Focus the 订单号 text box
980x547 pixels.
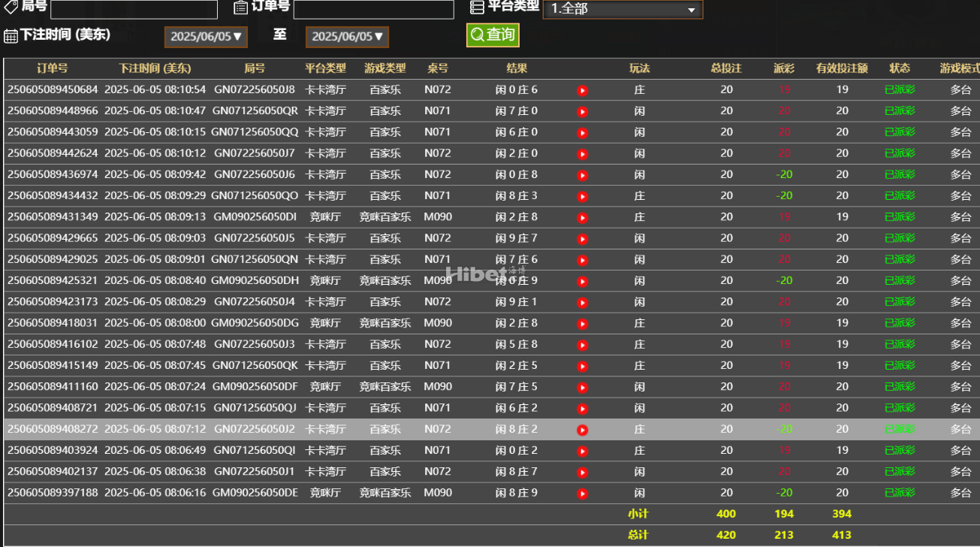pyautogui.click(x=373, y=9)
